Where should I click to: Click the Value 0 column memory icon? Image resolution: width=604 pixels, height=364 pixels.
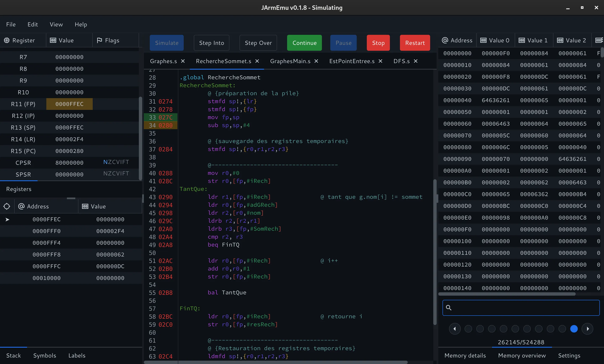(483, 40)
